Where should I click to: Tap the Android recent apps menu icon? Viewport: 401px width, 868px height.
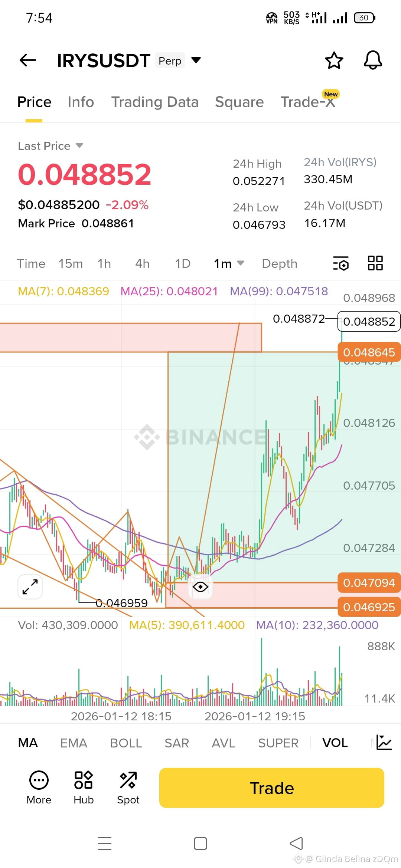(x=105, y=844)
